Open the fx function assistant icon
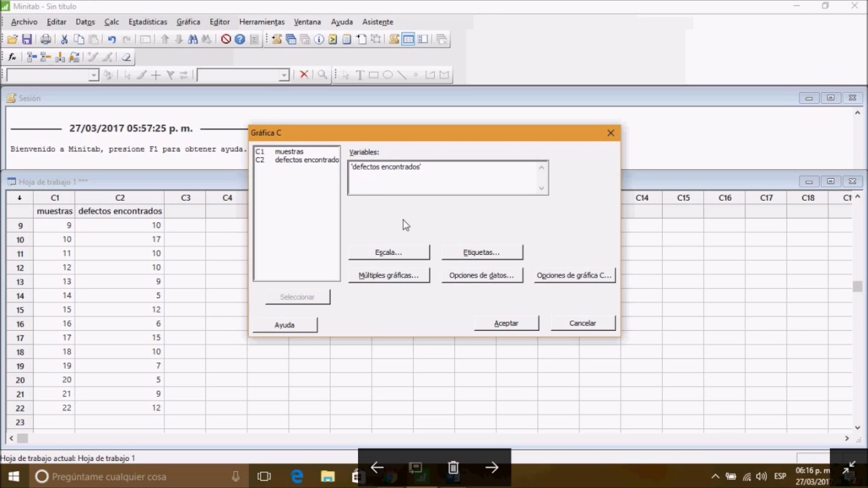868x488 pixels. click(12, 57)
